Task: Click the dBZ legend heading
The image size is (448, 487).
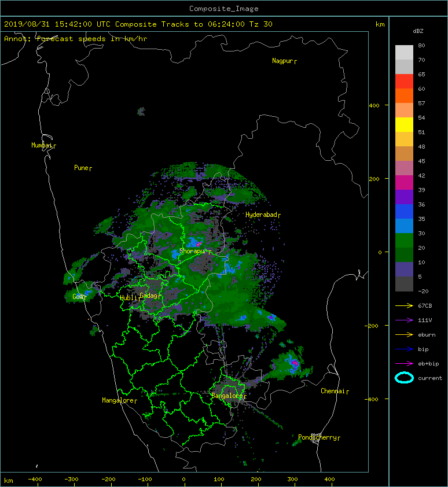Action: [x=418, y=31]
